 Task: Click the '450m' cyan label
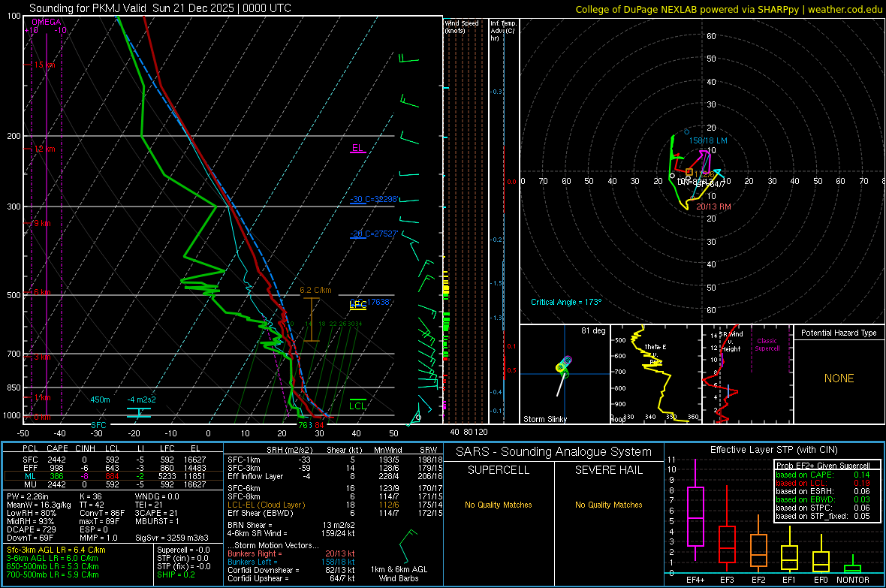[100, 400]
